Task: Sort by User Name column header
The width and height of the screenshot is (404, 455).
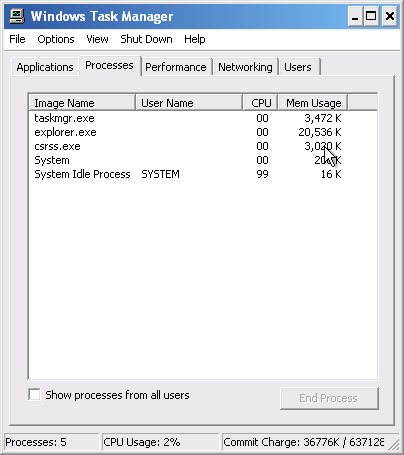Action: 189,103
